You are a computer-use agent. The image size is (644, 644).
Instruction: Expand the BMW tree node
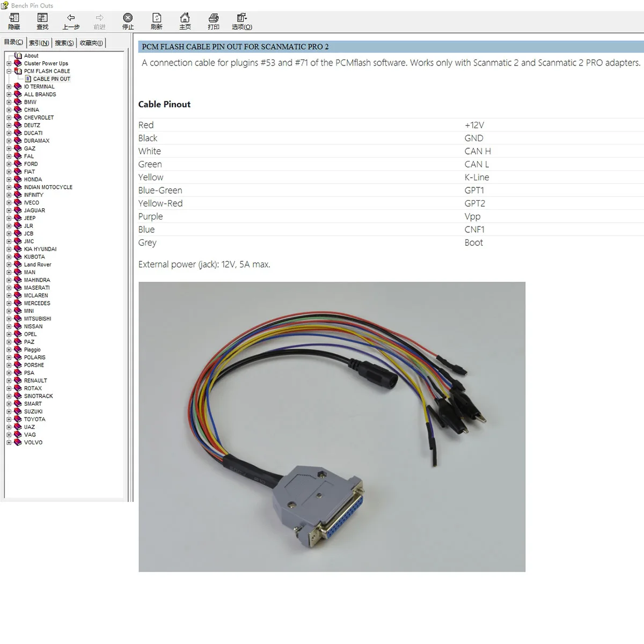pos(9,102)
